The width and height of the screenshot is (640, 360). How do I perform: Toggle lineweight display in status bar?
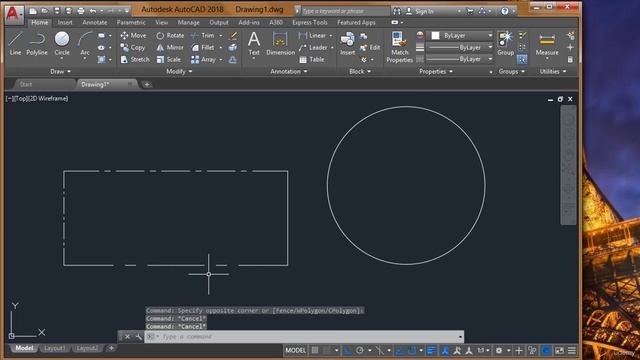click(431, 350)
